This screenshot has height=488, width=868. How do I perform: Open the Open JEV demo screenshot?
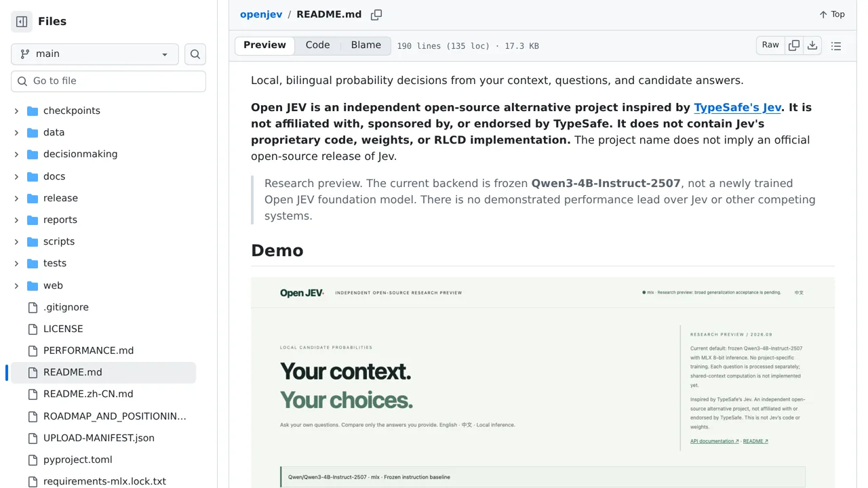(542, 382)
